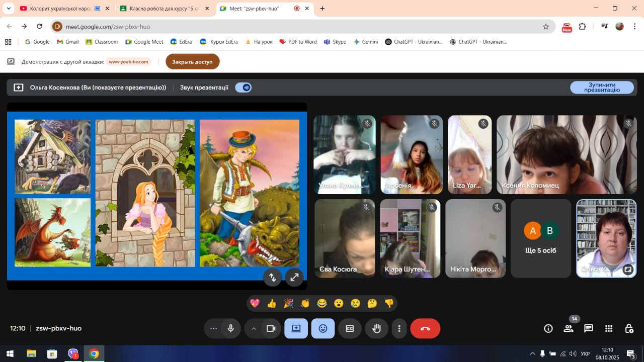Open the chat messages panel icon
This screenshot has height=362, width=644.
[588, 328]
